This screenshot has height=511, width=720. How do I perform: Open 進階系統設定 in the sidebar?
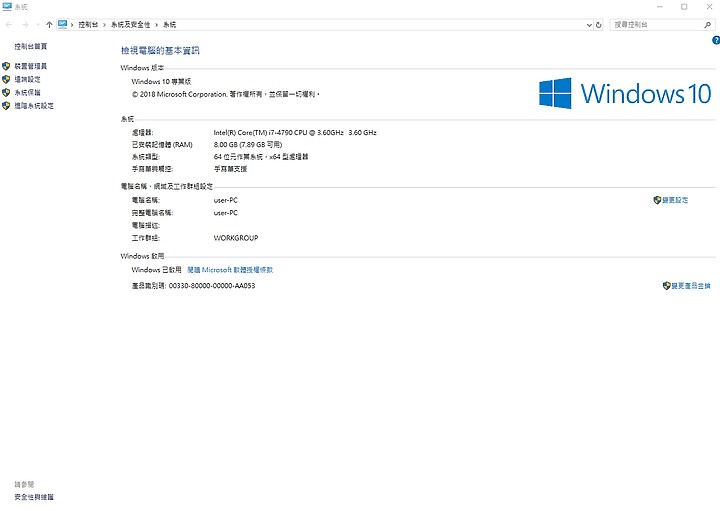coord(34,106)
